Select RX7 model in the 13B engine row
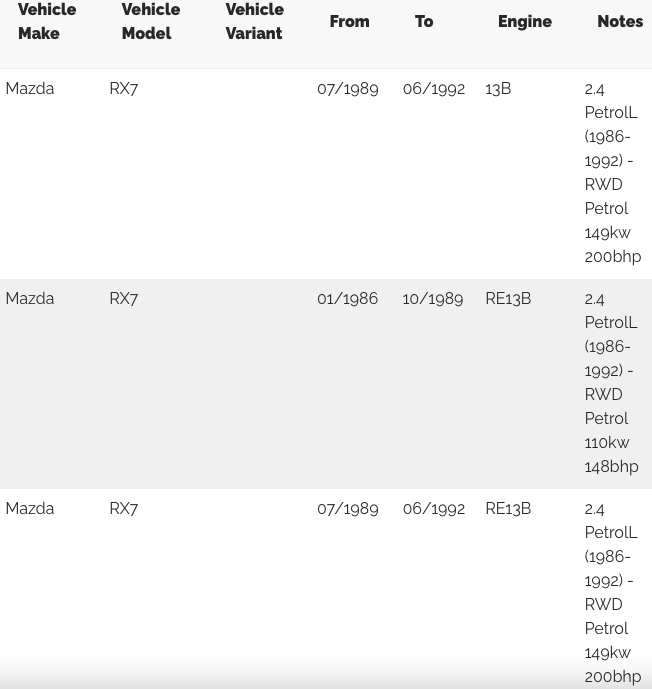The width and height of the screenshot is (652, 689). coord(124,89)
